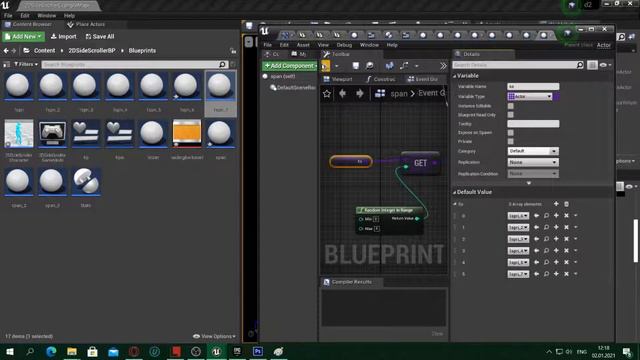The width and height of the screenshot is (640, 360).
Task: Add a new array element with plus icon
Action: [x=556, y=204]
